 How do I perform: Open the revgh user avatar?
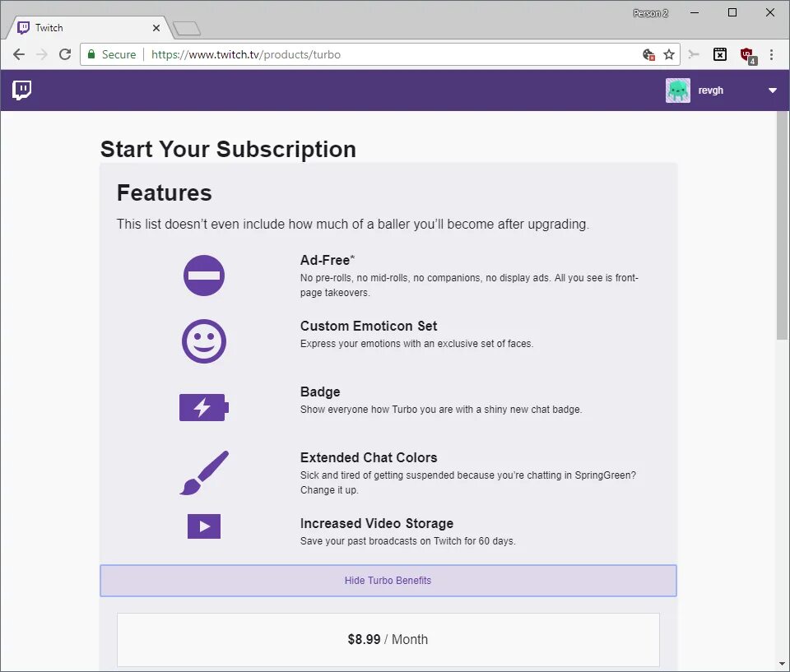[677, 90]
